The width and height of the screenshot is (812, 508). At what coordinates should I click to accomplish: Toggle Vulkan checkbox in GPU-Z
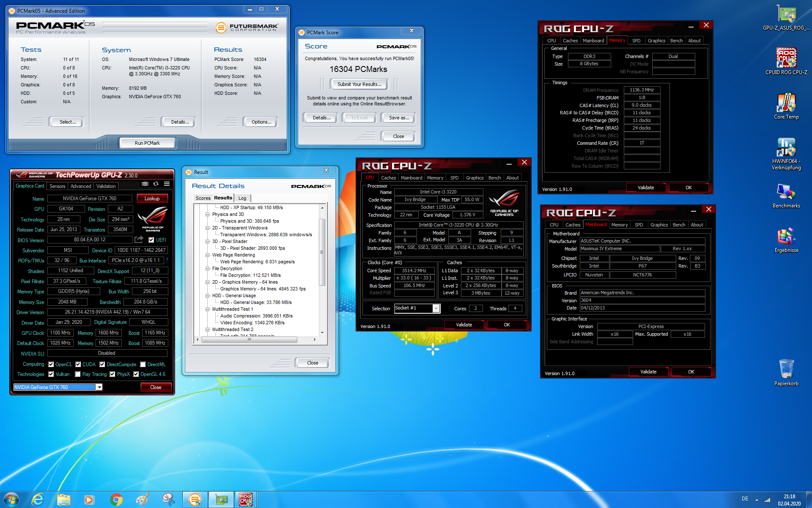(x=51, y=374)
